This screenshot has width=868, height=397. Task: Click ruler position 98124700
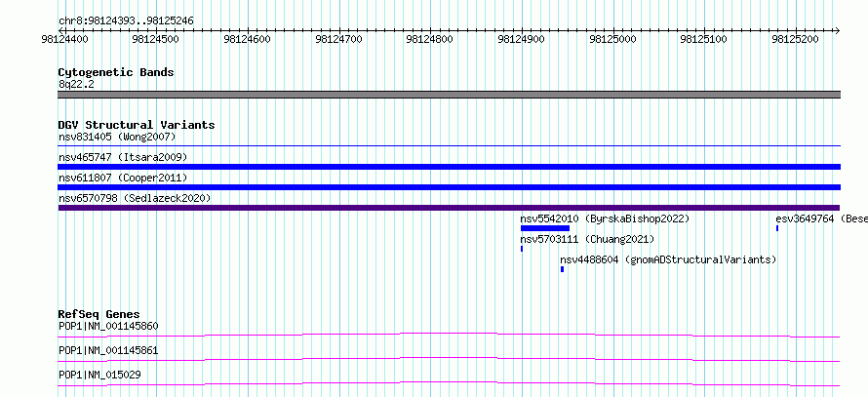[x=337, y=39]
